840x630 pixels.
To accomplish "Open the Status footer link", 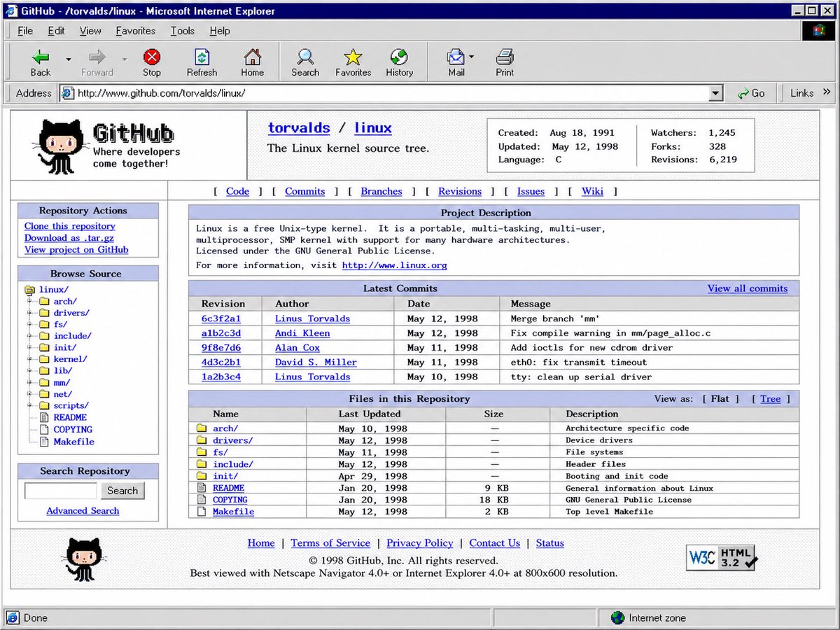I will point(550,543).
